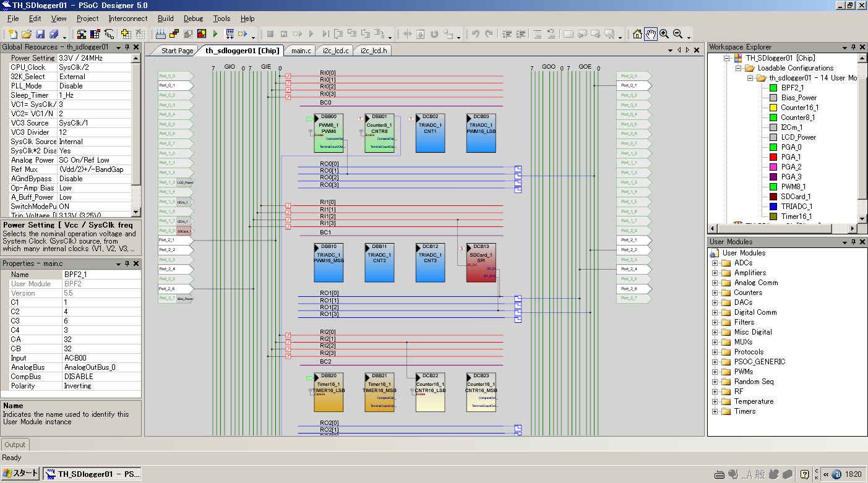Screen dimensions: 868x483
Task: Click Workspace Explorer horizontal scrollbar
Action: coord(783,228)
